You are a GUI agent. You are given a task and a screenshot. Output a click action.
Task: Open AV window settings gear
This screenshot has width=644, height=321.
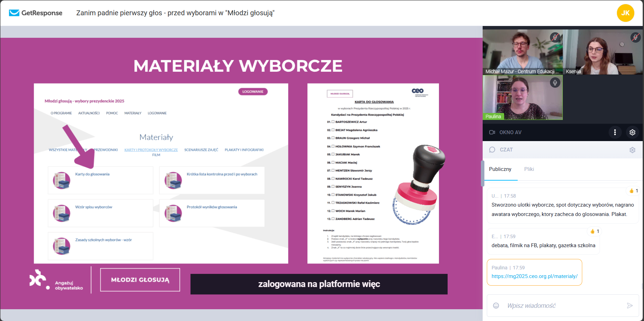click(x=632, y=132)
